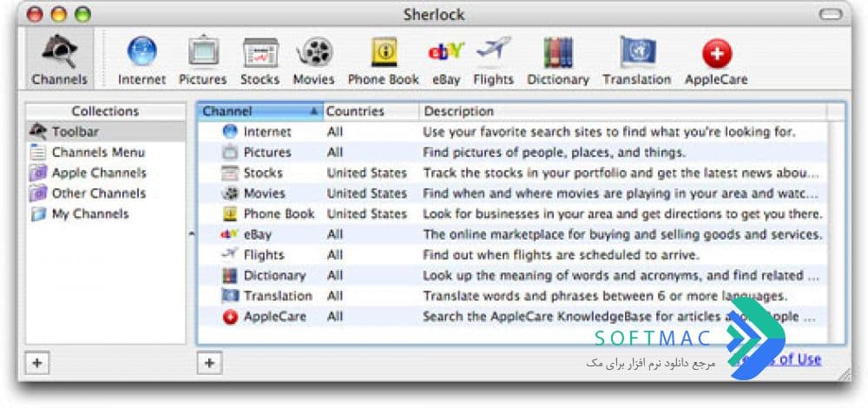Toggle toolbar with the pill button in title bar
The image size is (868, 408).
tap(831, 15)
